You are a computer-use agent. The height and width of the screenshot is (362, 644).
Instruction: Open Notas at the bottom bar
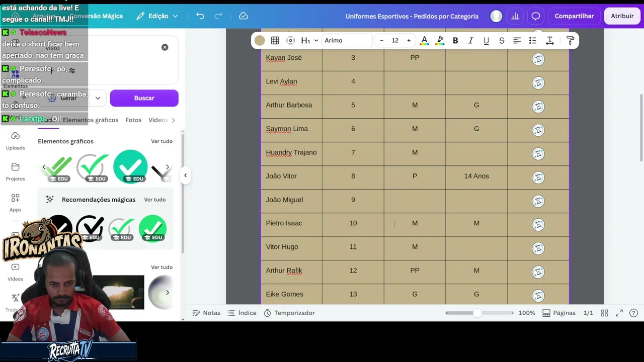tap(206, 313)
